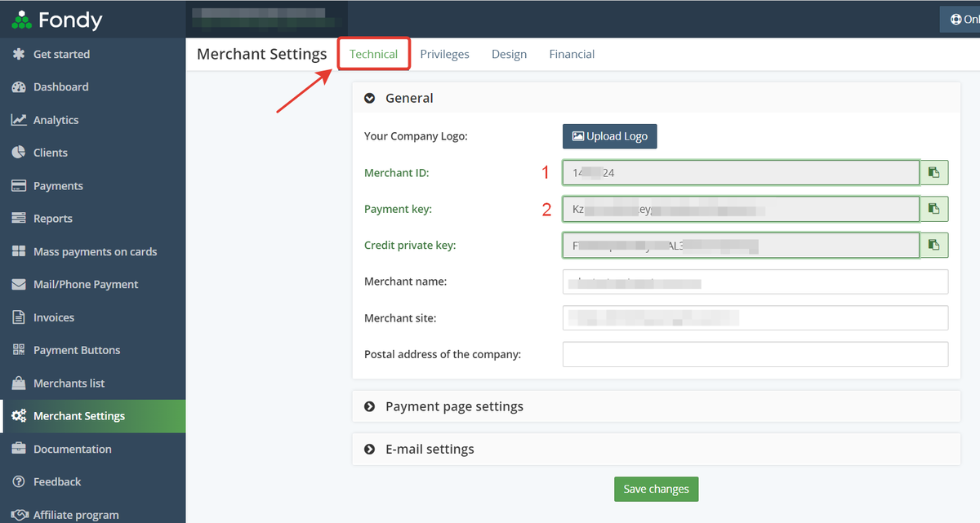Image resolution: width=980 pixels, height=523 pixels.
Task: Click the Analytics chart icon
Action: coord(18,120)
